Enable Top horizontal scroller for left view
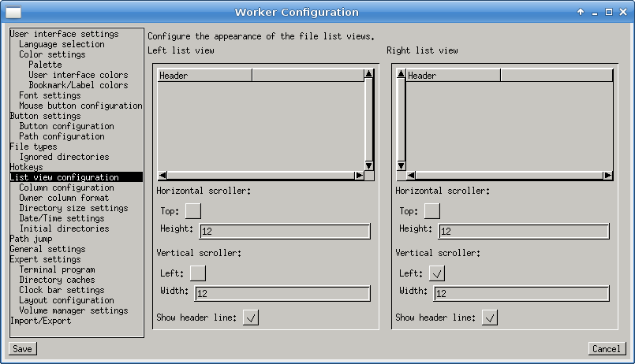Viewport: 635px width, 364px height. (192, 210)
